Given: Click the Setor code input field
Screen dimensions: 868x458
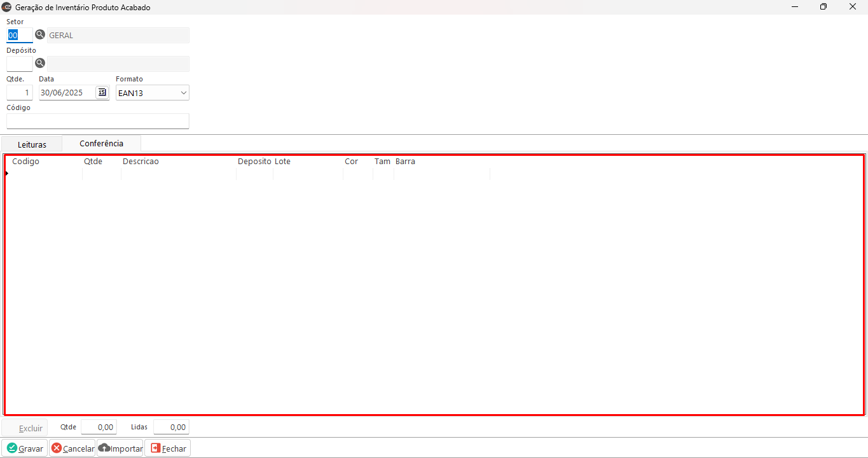Looking at the screenshot, I should [19, 36].
